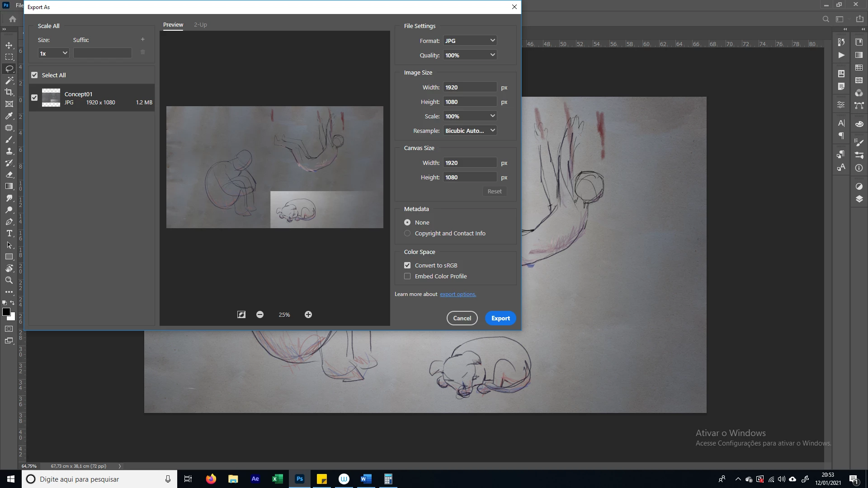Image resolution: width=868 pixels, height=488 pixels.
Task: Select the Crop tool
Action: click(9, 92)
